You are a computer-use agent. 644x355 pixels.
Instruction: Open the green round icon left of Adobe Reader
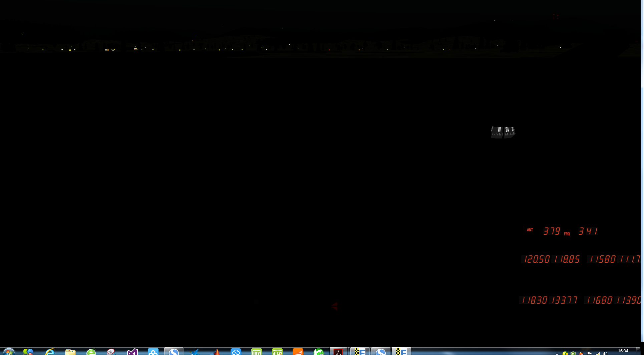pos(319,352)
